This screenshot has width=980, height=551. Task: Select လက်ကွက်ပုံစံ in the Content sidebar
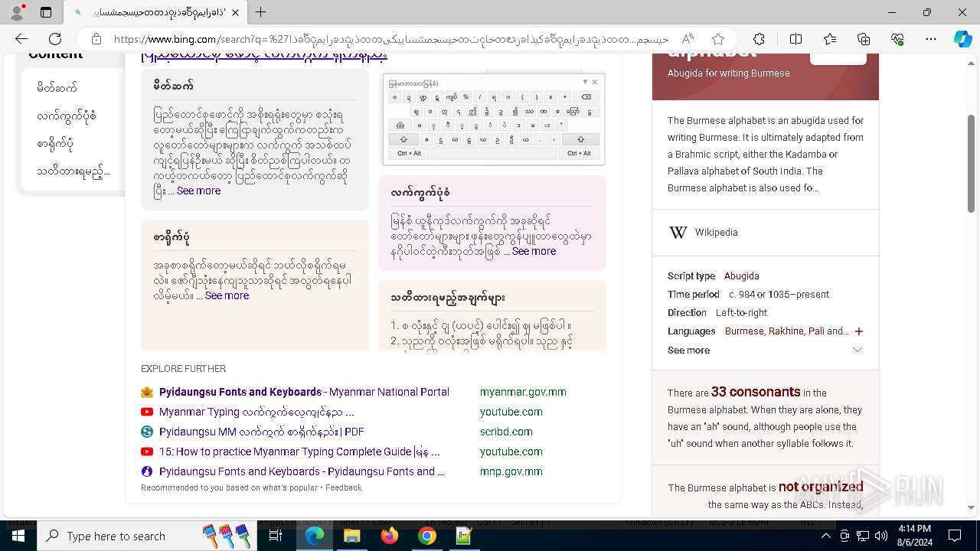click(66, 116)
